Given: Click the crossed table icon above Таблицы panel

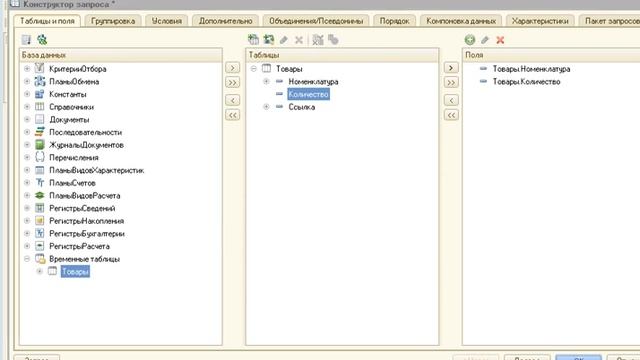Looking at the screenshot, I should [318, 40].
